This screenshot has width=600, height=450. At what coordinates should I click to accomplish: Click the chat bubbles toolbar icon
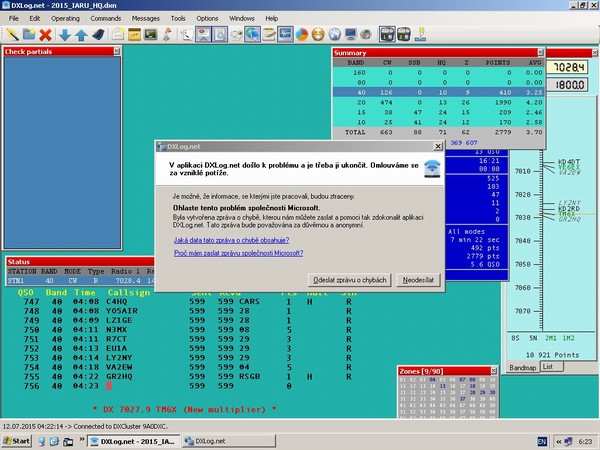click(x=236, y=34)
